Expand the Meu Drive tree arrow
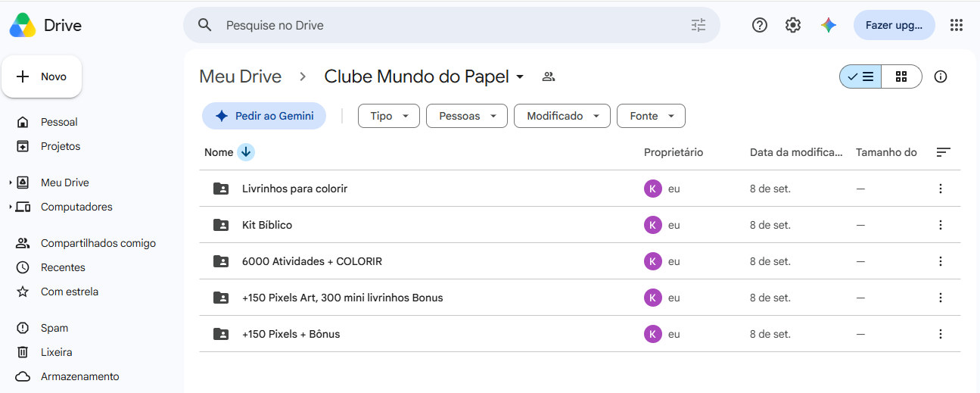This screenshot has height=393, width=980. [x=11, y=182]
